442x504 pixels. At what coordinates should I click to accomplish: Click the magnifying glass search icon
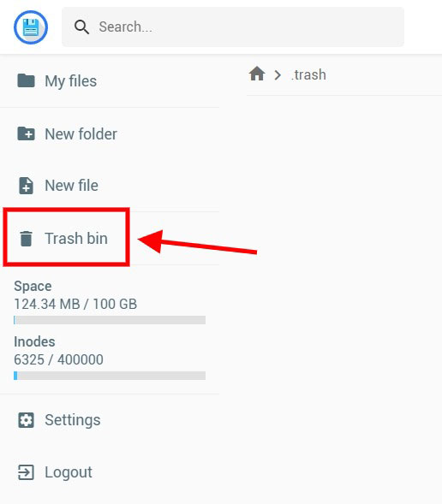click(x=81, y=27)
